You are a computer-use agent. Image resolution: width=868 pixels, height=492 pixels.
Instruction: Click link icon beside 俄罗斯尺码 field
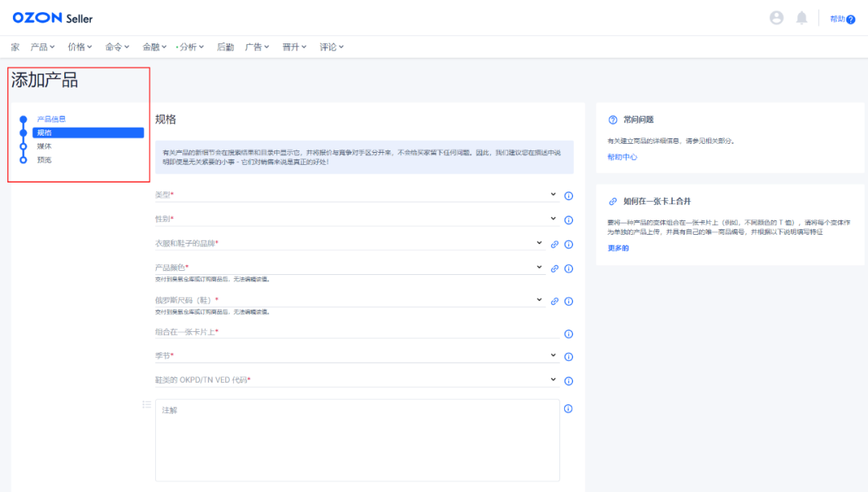click(555, 301)
